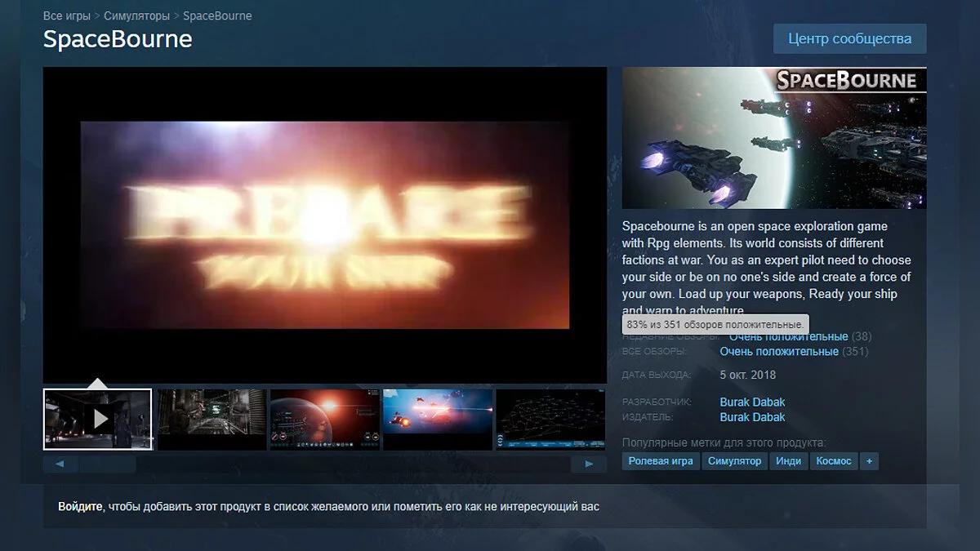Open the 'Все игры' breadcrumb link
The height and width of the screenshot is (551, 980).
pos(67,16)
